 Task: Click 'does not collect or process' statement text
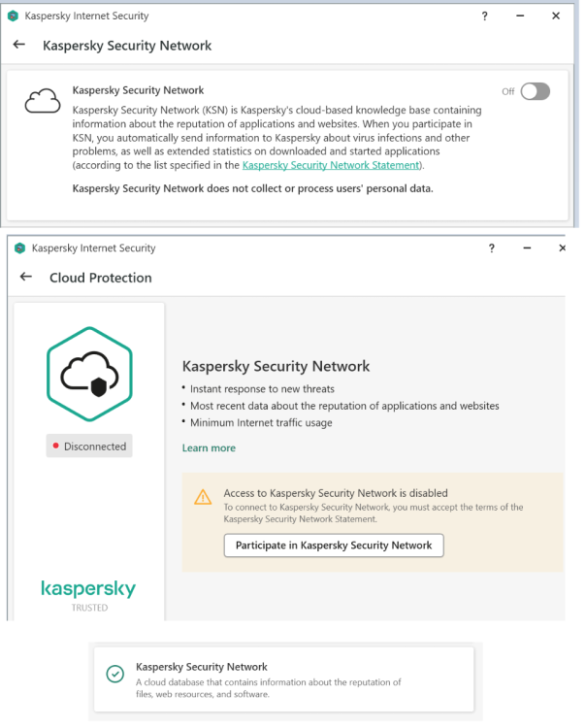253,188
